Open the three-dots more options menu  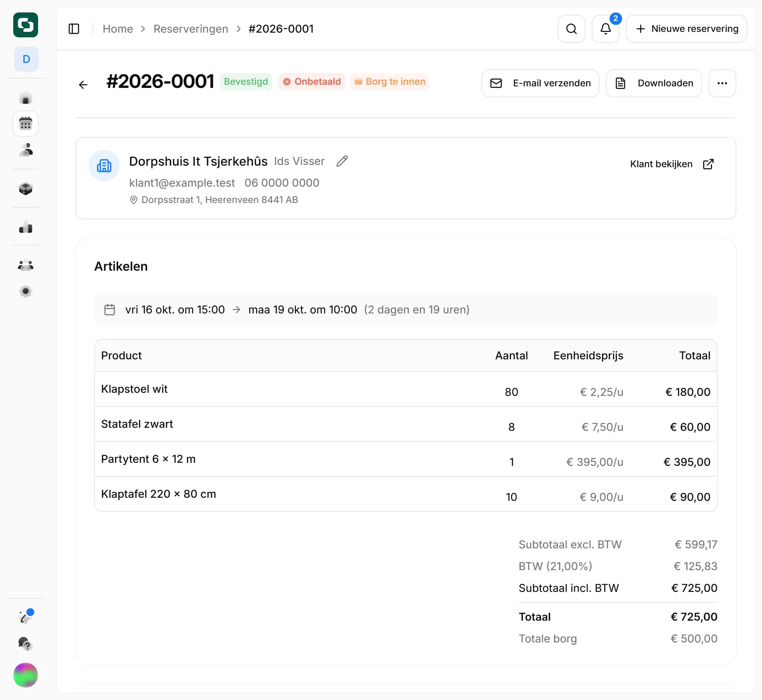pos(722,83)
